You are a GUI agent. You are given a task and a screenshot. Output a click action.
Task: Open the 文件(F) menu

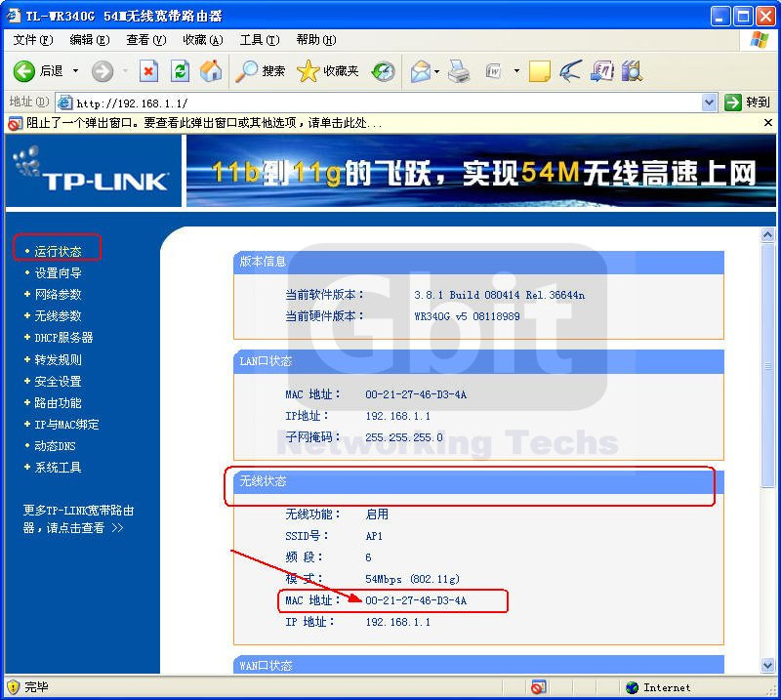[33, 40]
